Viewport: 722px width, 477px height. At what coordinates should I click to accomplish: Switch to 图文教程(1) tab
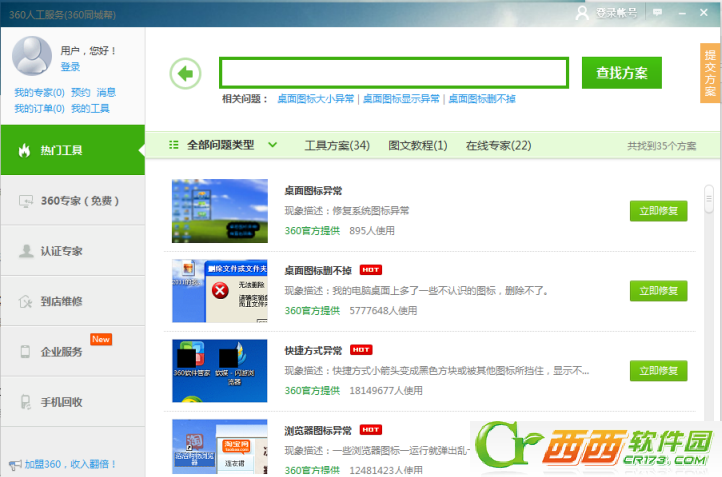[417, 146]
